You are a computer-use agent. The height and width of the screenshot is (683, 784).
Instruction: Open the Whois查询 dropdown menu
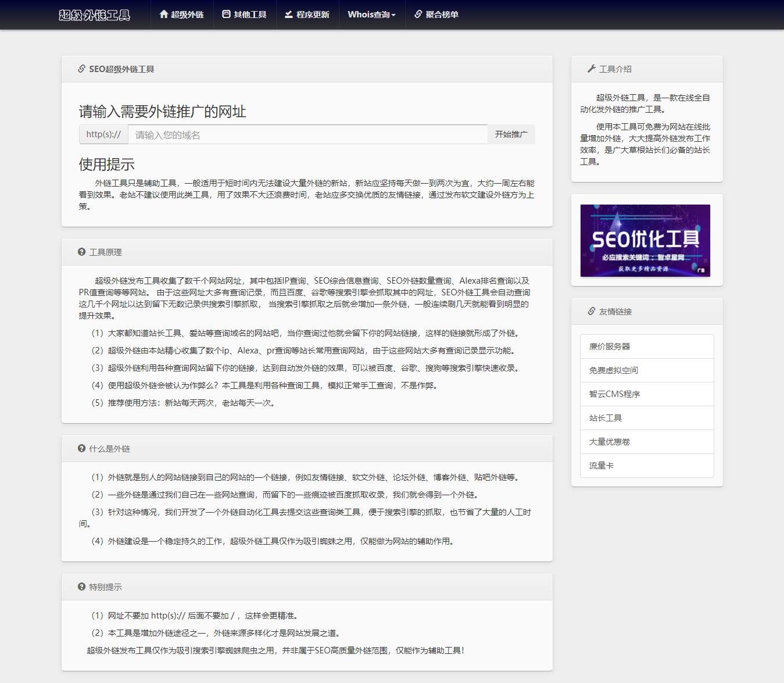click(371, 15)
